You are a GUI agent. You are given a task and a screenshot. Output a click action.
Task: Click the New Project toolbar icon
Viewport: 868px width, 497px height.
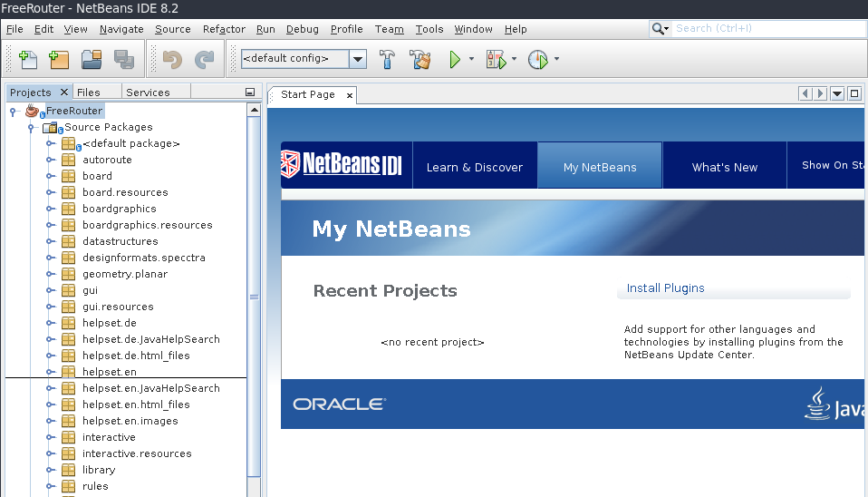coord(59,59)
